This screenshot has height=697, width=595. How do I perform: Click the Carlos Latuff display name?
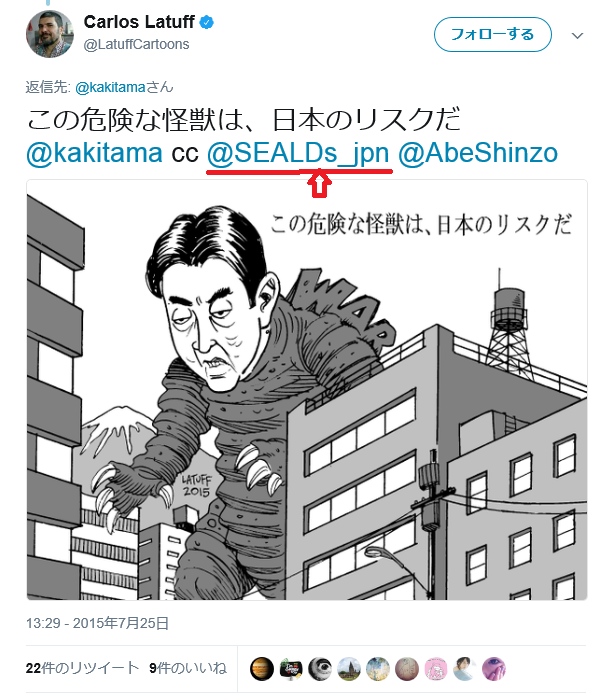pos(139,22)
